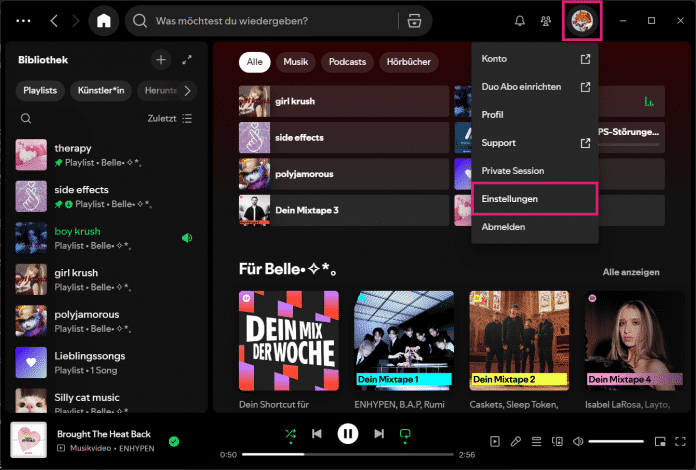Image resolution: width=696 pixels, height=470 pixels.
Task: Toggle the repeat button
Action: 406,434
